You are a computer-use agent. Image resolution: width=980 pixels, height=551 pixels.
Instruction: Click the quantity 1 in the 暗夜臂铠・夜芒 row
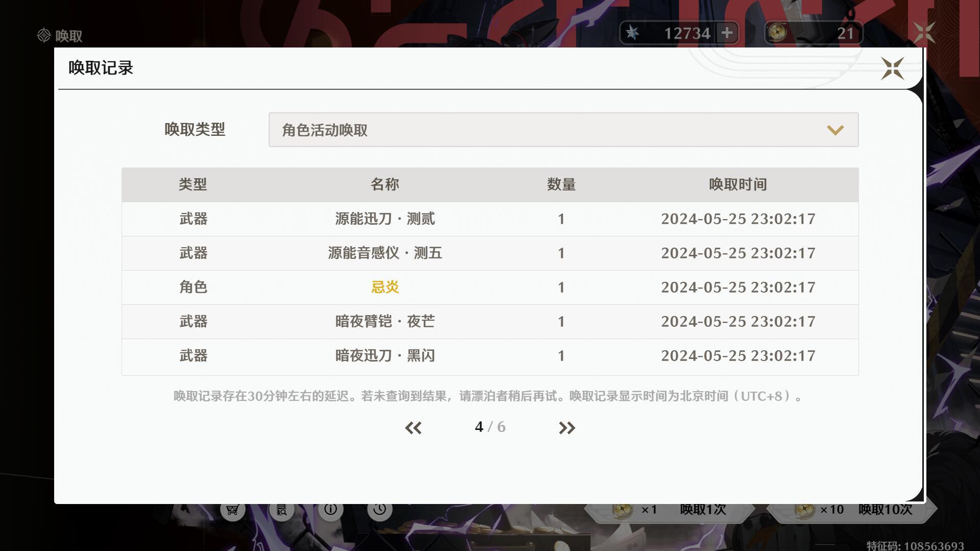pyautogui.click(x=561, y=322)
